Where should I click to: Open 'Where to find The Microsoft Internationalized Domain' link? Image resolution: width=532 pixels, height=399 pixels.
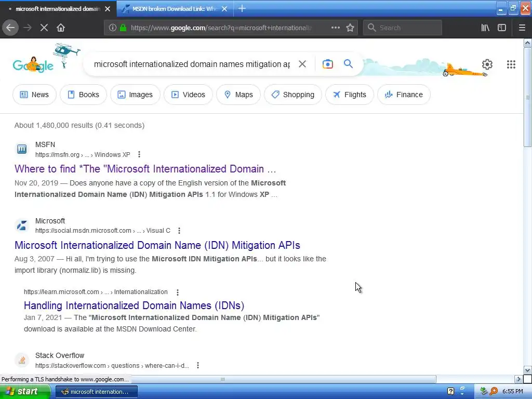pyautogui.click(x=145, y=169)
